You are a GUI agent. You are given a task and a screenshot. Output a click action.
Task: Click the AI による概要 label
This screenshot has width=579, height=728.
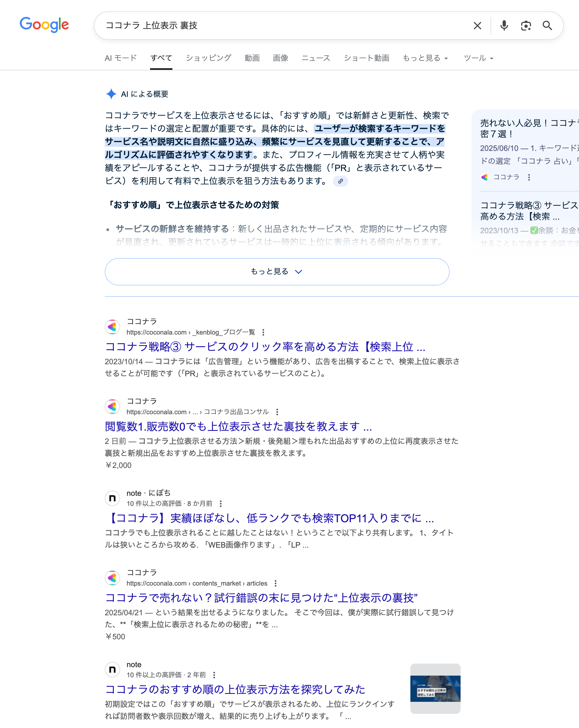point(145,94)
